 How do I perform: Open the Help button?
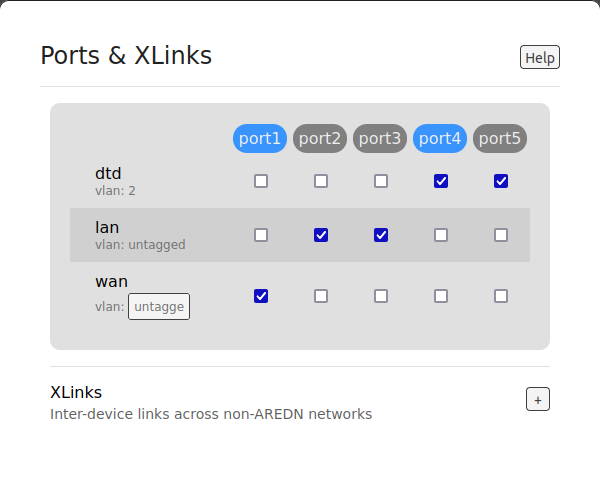[540, 57]
